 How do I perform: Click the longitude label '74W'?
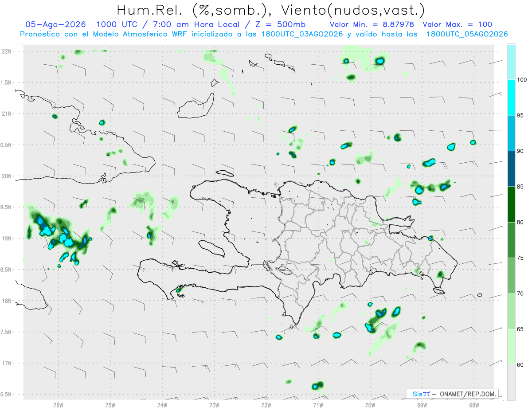tap(162, 404)
